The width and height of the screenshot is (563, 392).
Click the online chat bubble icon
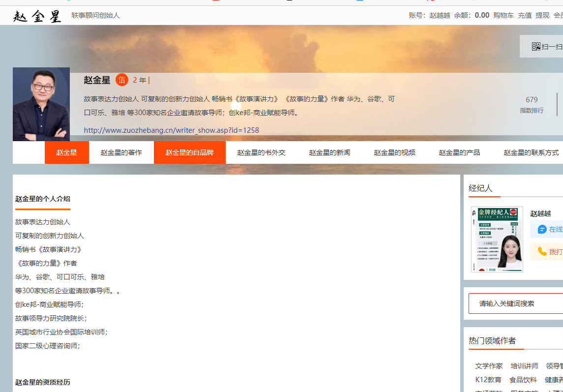(542, 229)
